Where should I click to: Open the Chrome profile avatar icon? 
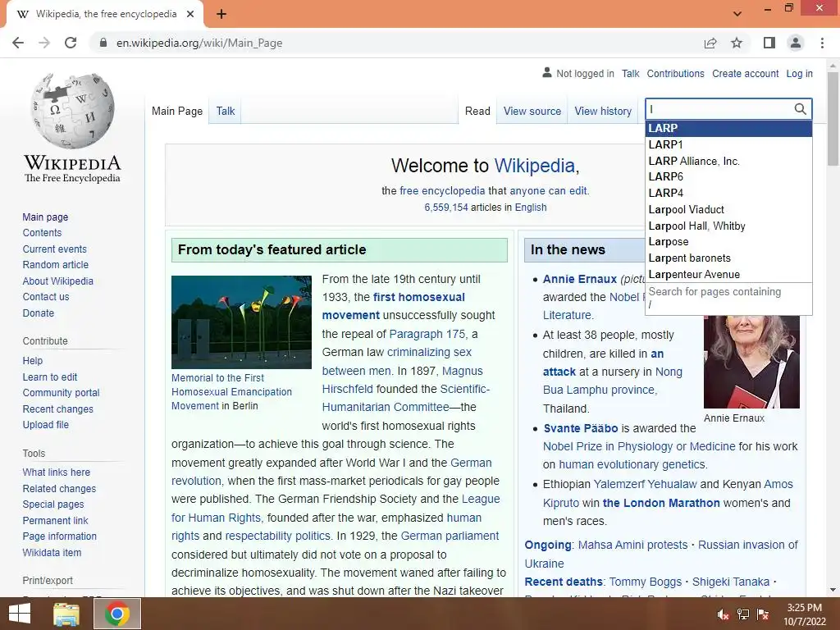coord(796,43)
